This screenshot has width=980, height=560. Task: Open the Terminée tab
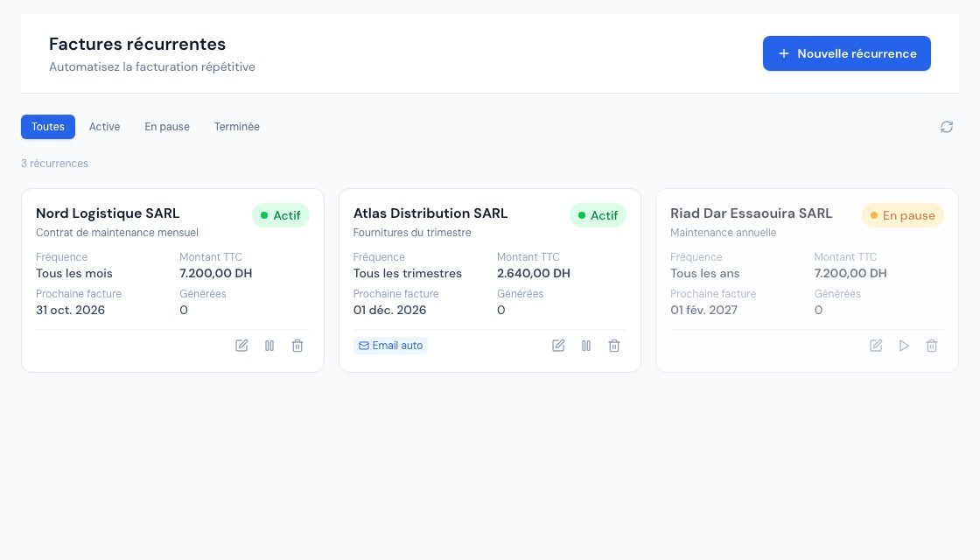point(237,127)
